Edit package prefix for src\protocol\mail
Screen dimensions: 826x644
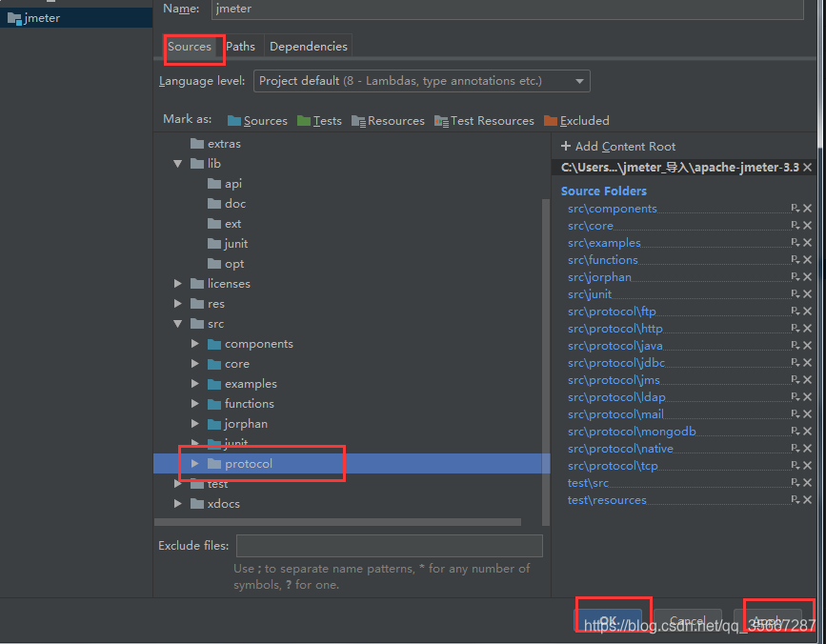(x=796, y=413)
